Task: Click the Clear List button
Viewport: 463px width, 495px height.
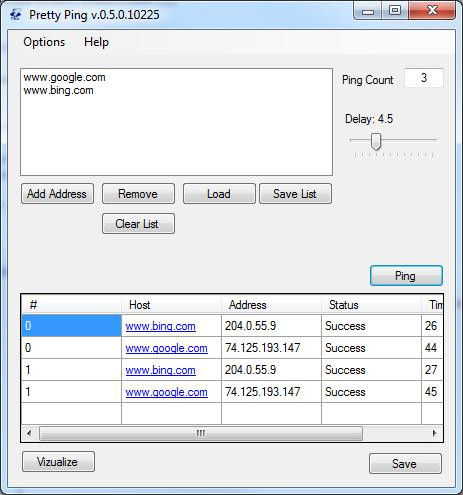Action: point(138,224)
